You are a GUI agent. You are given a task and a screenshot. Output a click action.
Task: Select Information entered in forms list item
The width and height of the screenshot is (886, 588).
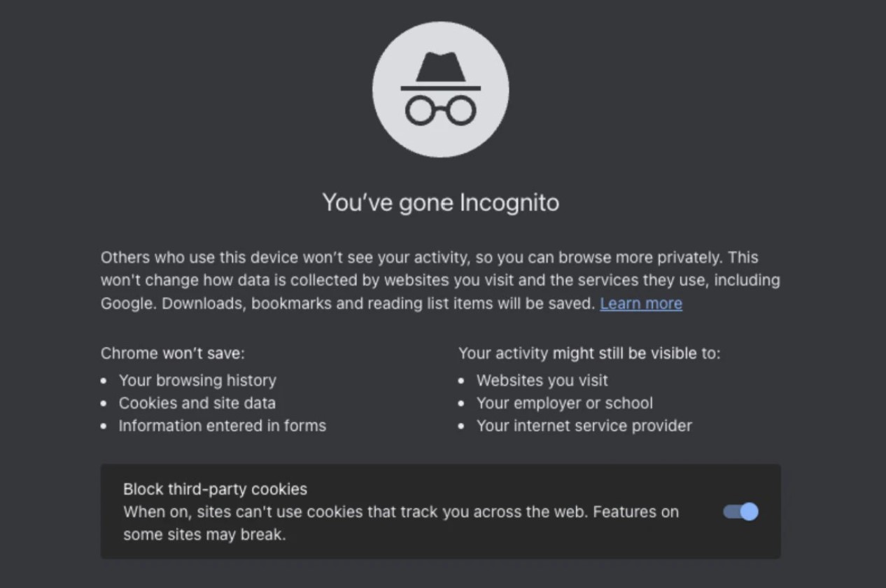pyautogui.click(x=223, y=426)
